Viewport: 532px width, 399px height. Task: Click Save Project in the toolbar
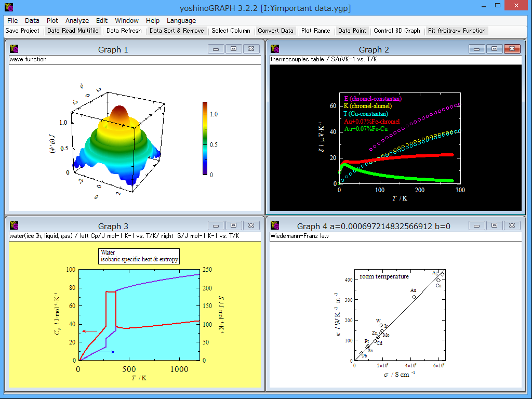click(x=22, y=31)
